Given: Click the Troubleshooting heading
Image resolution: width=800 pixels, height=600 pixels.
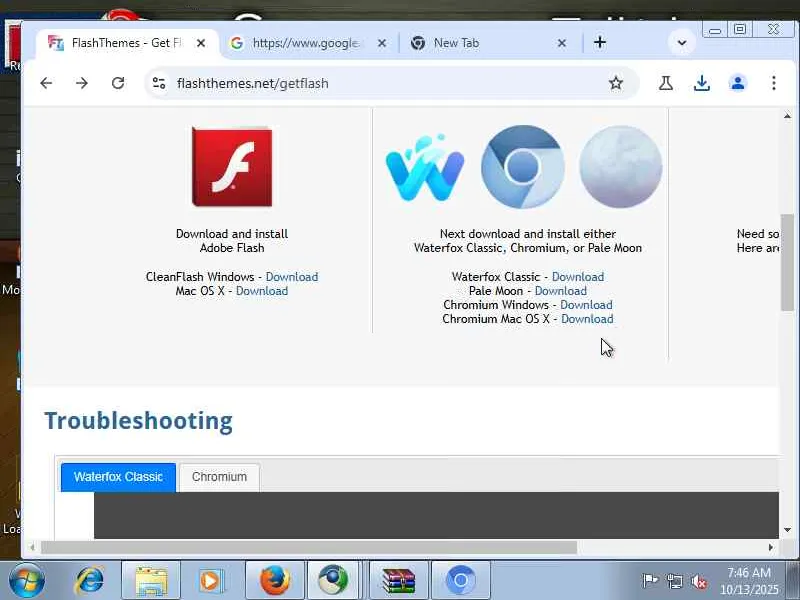Looking at the screenshot, I should [x=138, y=421].
